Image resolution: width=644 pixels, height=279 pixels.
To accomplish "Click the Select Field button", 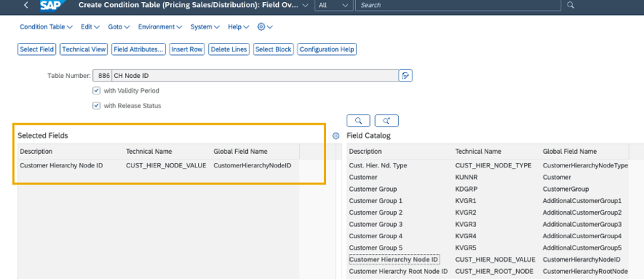I will 37,49.
